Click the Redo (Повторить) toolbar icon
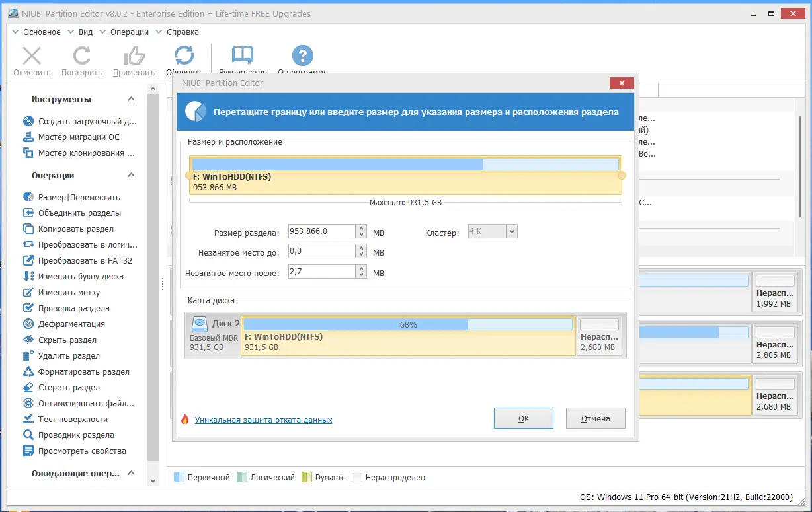Viewport: 812px width, 512px height. point(82,56)
